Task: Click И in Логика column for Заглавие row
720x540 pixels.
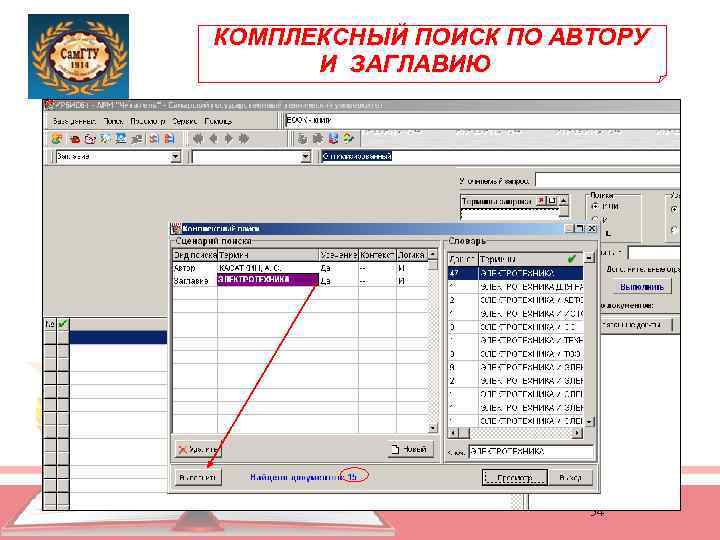Action: coord(402,280)
